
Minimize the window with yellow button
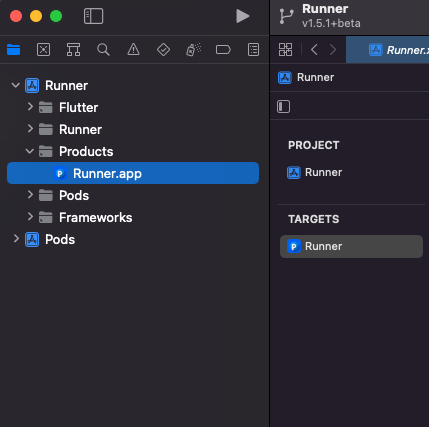[36, 16]
